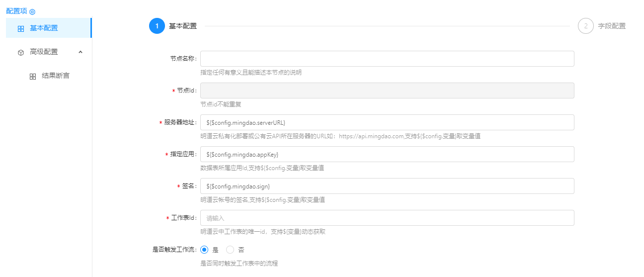
Task: Click the 高级配置 menu label
Action: pyautogui.click(x=44, y=52)
